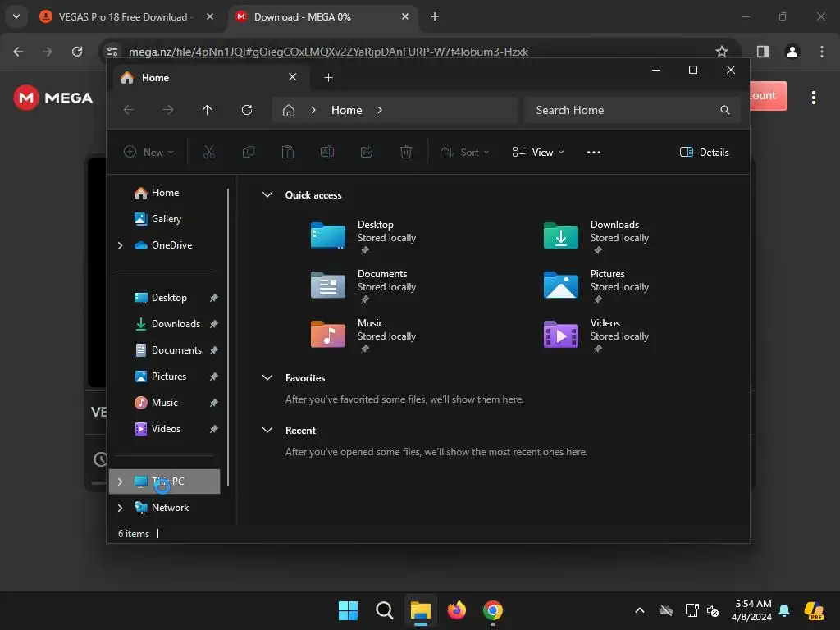Click site information icon in Chrome address bar
The image size is (840, 630).
coord(112,52)
